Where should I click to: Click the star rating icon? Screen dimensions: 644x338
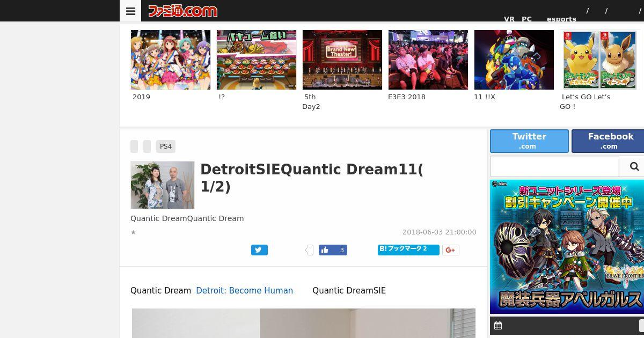[133, 232]
